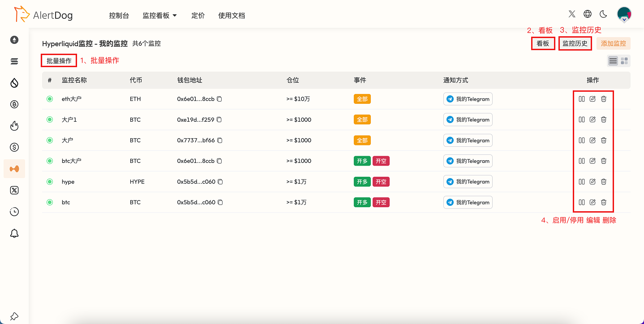The height and width of the screenshot is (324, 644).
Task: Click the 全部 event badge on eth大户 row
Action: click(x=362, y=99)
